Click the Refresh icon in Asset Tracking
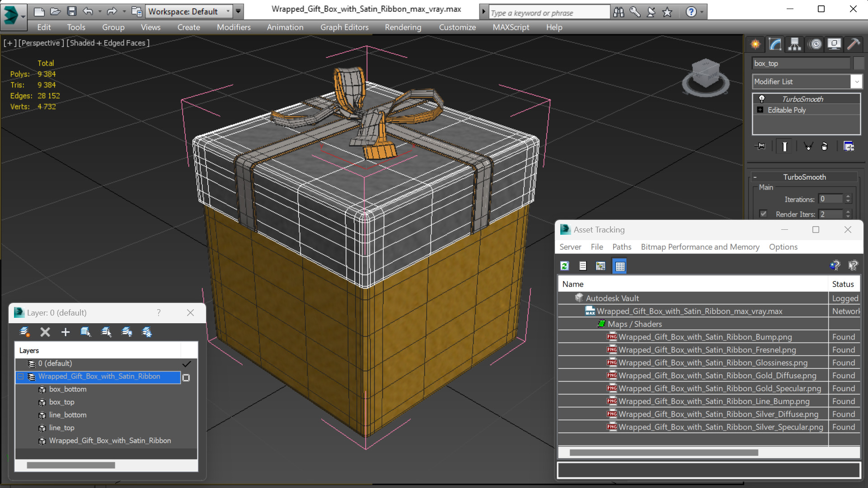The image size is (868, 488). pyautogui.click(x=564, y=266)
